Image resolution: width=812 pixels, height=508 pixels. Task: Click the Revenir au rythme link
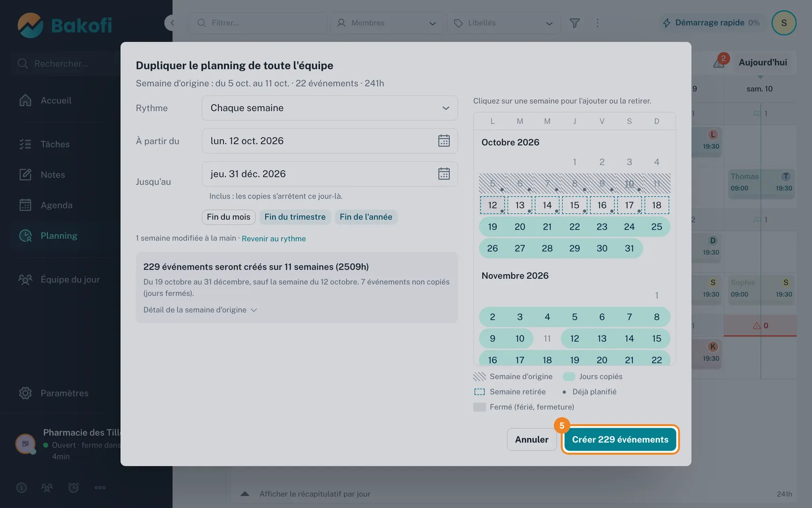pyautogui.click(x=274, y=239)
